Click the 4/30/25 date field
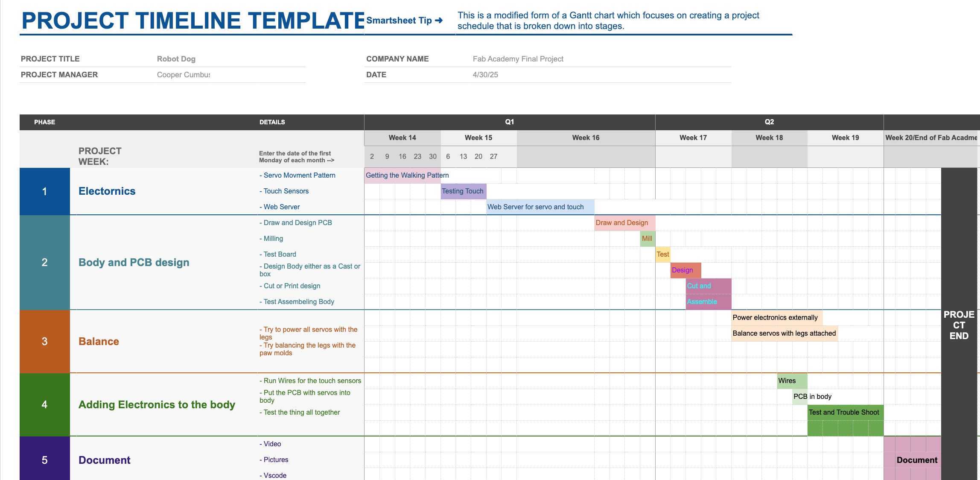The width and height of the screenshot is (980, 480). (485, 75)
